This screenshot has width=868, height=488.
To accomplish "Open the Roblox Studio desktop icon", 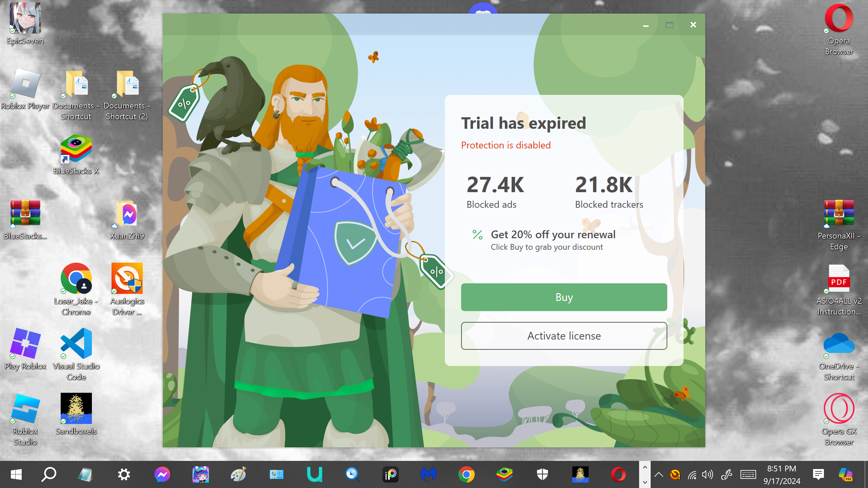I will pos(25,409).
